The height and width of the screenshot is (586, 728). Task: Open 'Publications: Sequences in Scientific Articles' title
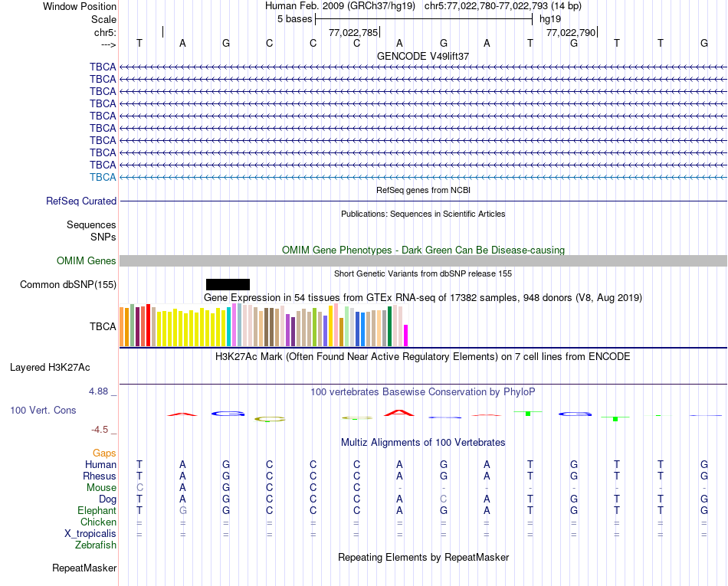click(x=423, y=214)
